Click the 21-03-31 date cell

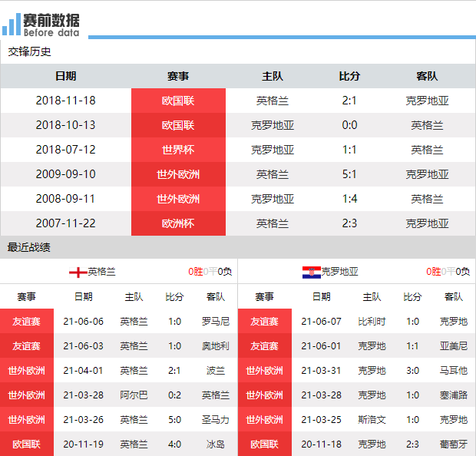click(321, 370)
